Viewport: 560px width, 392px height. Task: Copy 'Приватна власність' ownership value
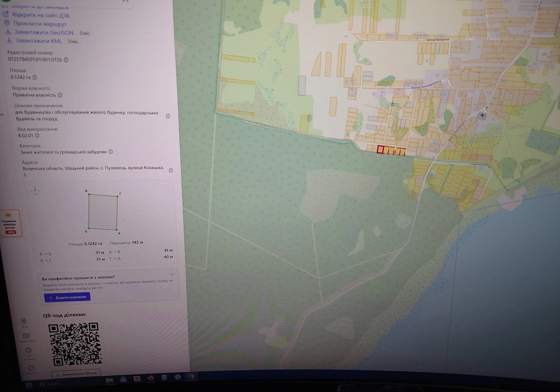pyautogui.click(x=60, y=95)
